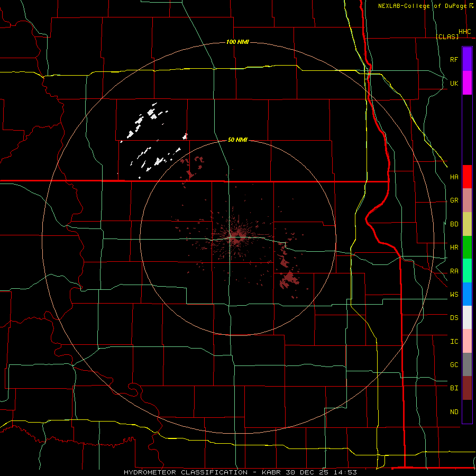Select the GR pink-brown color swatch
This screenshot has height=476, width=476.
467,200
